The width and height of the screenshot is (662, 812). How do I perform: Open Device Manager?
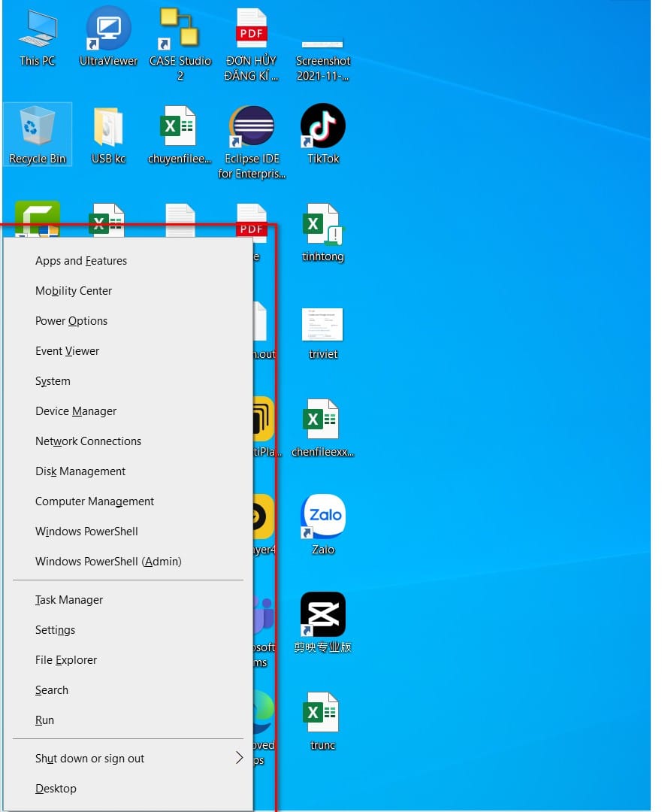coord(128,411)
